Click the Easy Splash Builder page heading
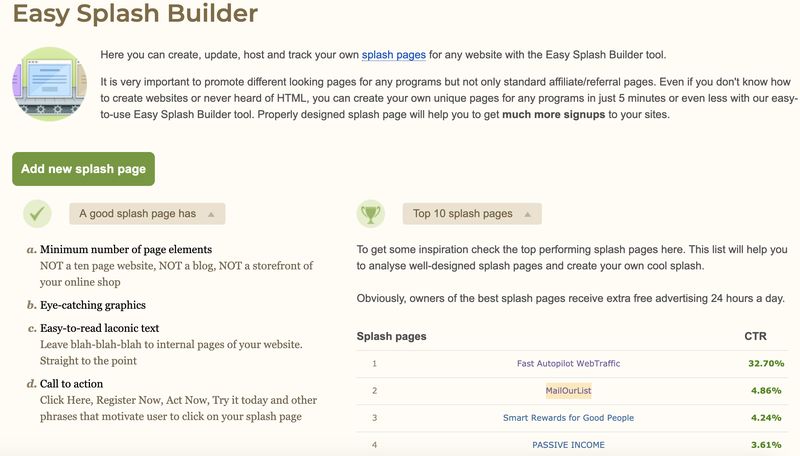Viewport: 800px width, 456px height. click(135, 15)
